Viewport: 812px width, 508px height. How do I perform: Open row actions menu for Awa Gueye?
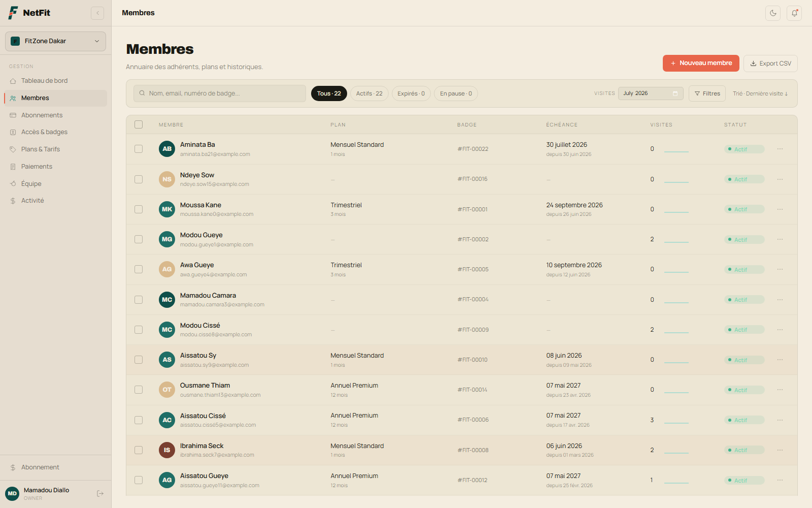click(780, 269)
